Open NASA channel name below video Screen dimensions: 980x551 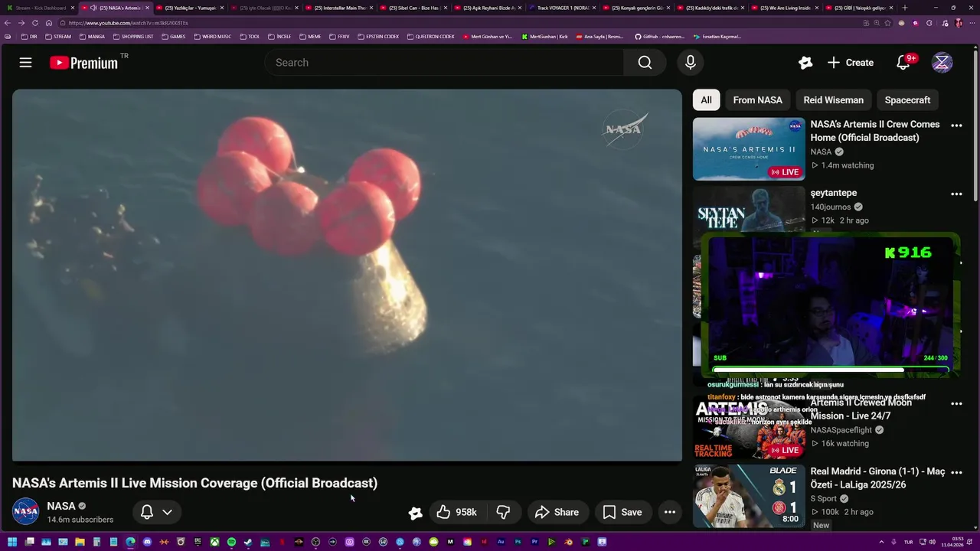61,506
